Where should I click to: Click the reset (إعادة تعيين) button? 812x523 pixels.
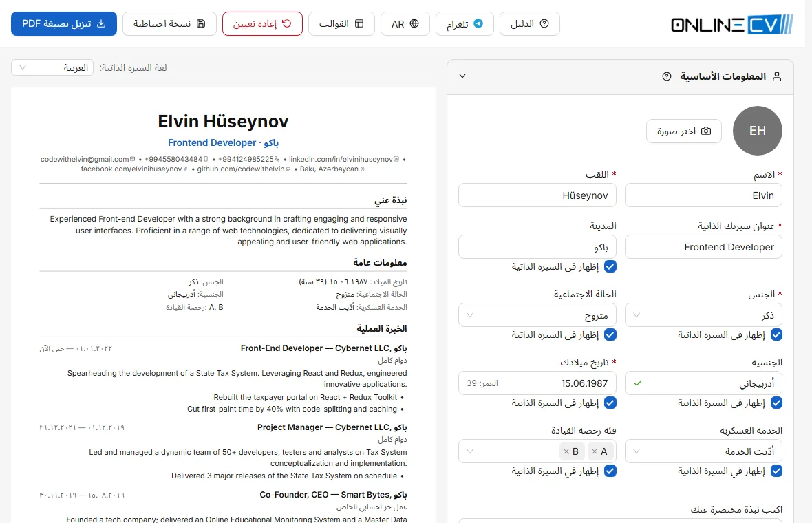[x=262, y=24]
